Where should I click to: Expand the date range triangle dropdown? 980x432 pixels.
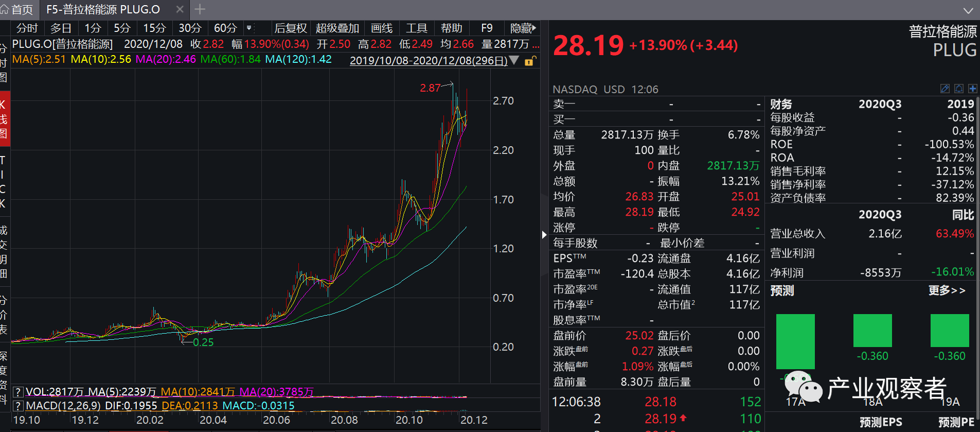click(x=514, y=61)
